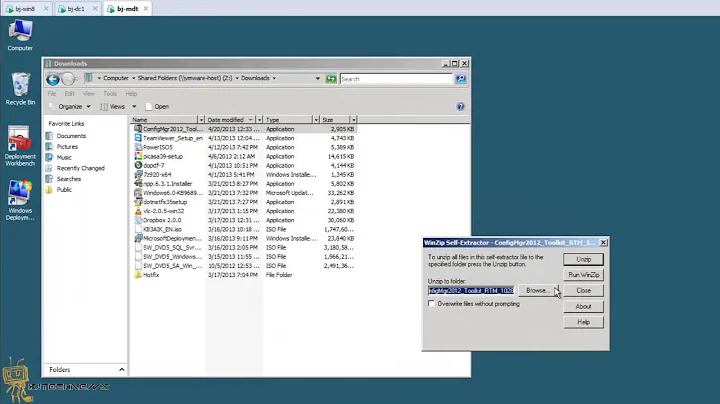The height and width of the screenshot is (404, 720).
Task: Click the Unzip to folder text field
Action: pyautogui.click(x=471, y=291)
